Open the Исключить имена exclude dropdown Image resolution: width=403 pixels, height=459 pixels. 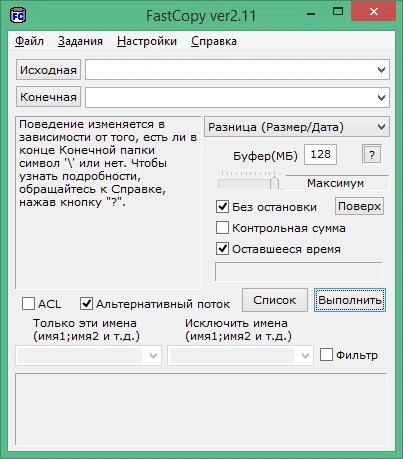(x=240, y=356)
